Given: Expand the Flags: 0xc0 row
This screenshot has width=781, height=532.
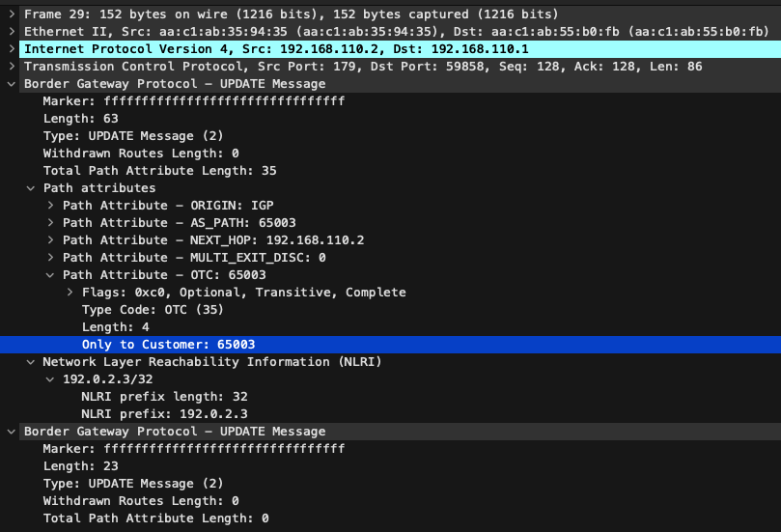Looking at the screenshot, I should pos(70,293).
